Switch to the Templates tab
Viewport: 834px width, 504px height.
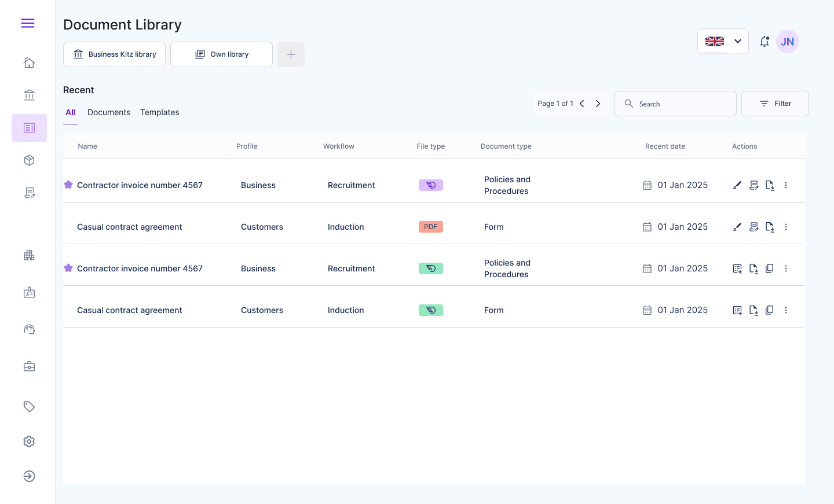tap(160, 112)
